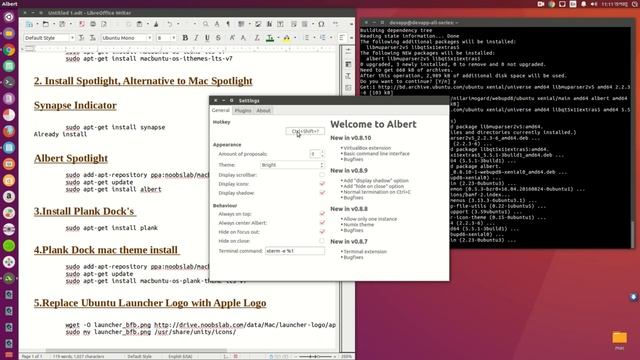Click the Clone Formatting paintbrush icon
Screen dimensions: 640x360
coord(156,24)
